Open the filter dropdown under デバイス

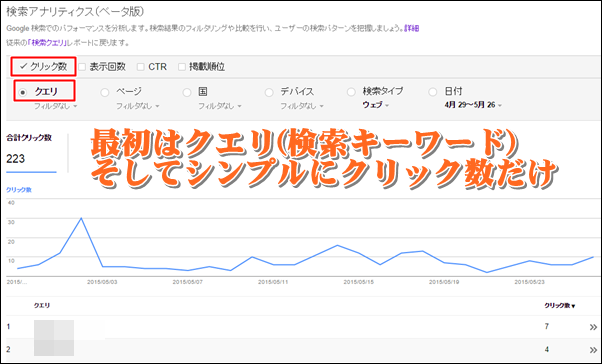coord(302,106)
